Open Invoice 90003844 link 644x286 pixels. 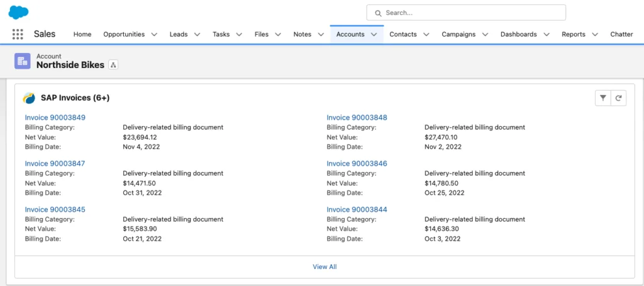point(357,210)
